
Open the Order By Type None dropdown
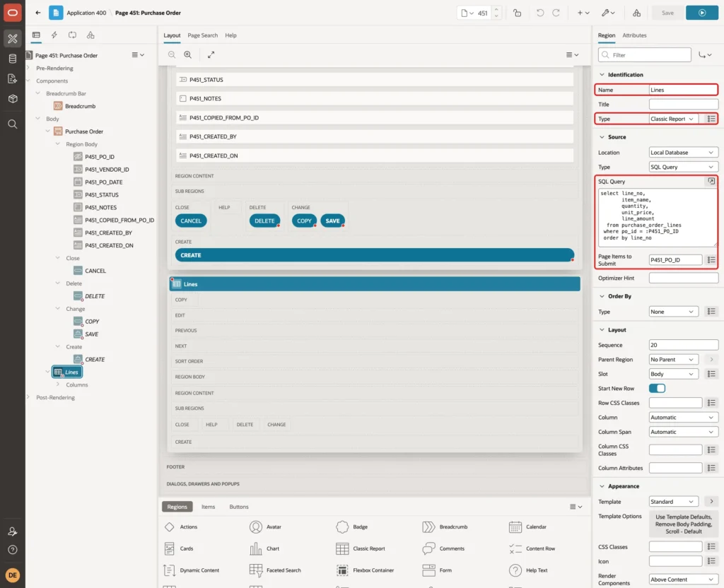(x=673, y=312)
